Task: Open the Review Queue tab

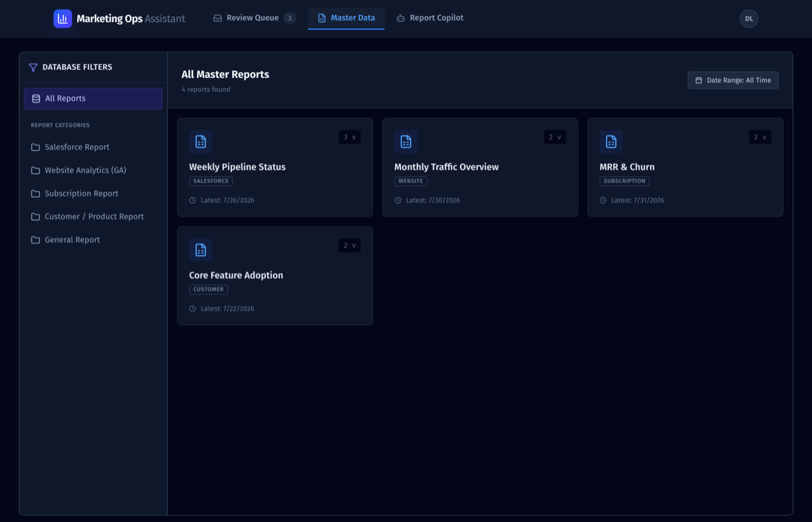Action: click(254, 18)
